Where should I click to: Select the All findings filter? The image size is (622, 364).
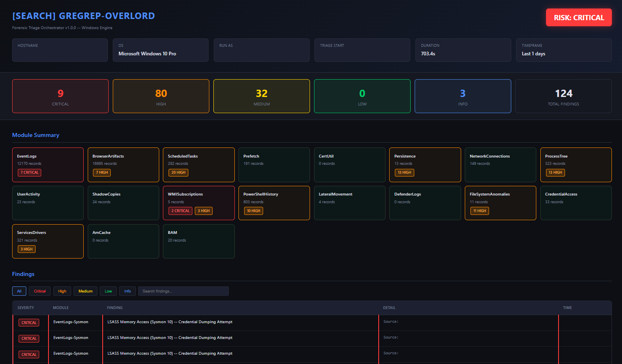tap(19, 291)
